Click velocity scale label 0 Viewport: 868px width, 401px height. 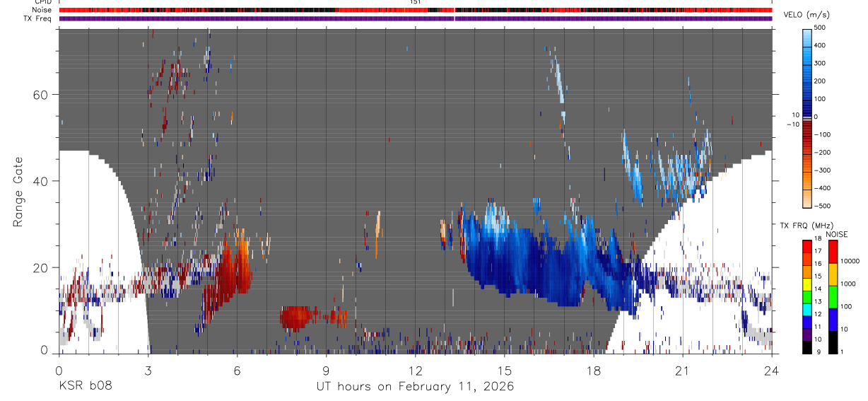(816, 117)
